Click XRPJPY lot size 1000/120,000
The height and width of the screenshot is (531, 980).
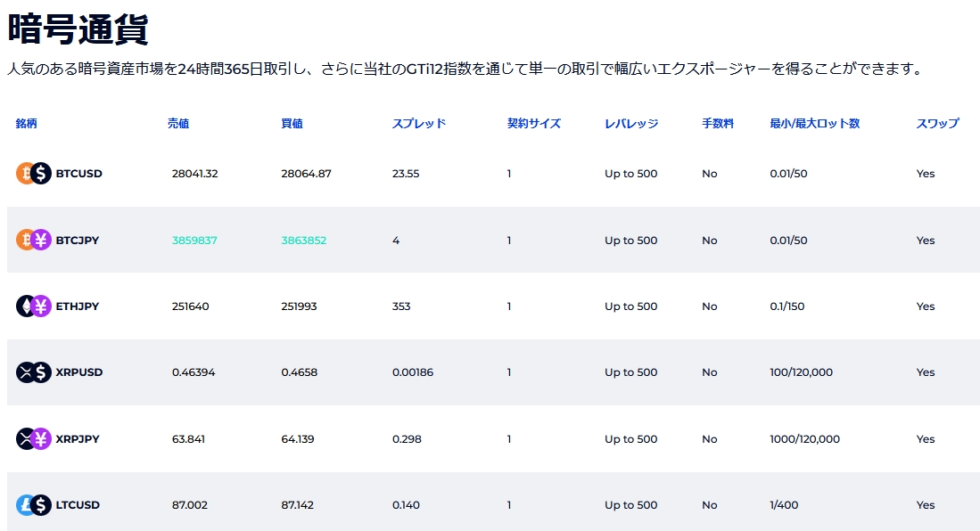click(805, 439)
